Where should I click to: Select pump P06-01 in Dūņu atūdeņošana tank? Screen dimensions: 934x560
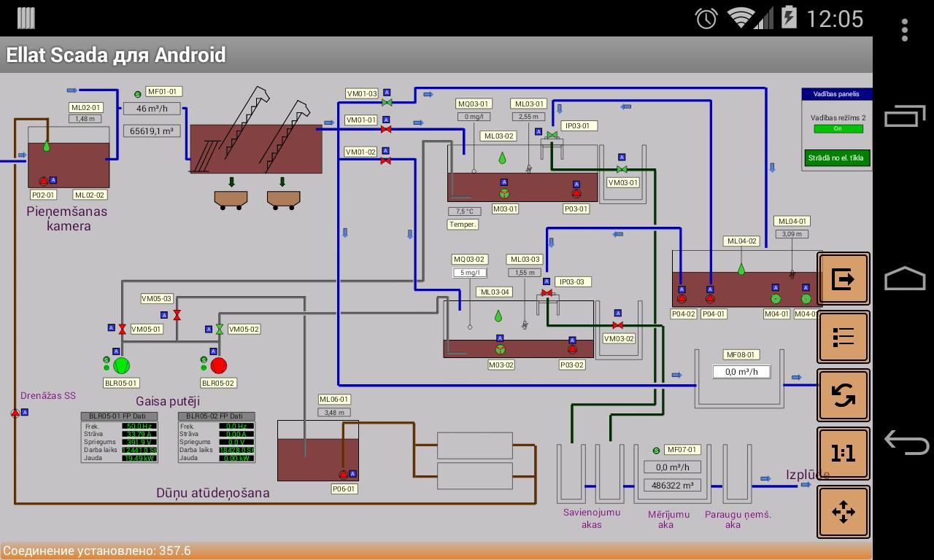coord(341,475)
